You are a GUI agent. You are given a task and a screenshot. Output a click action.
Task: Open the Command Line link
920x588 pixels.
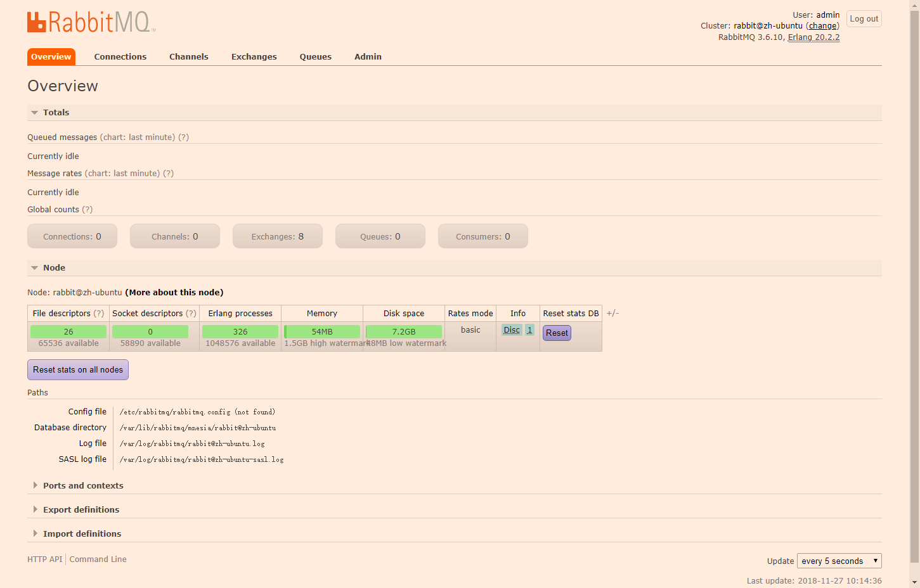pyautogui.click(x=98, y=559)
